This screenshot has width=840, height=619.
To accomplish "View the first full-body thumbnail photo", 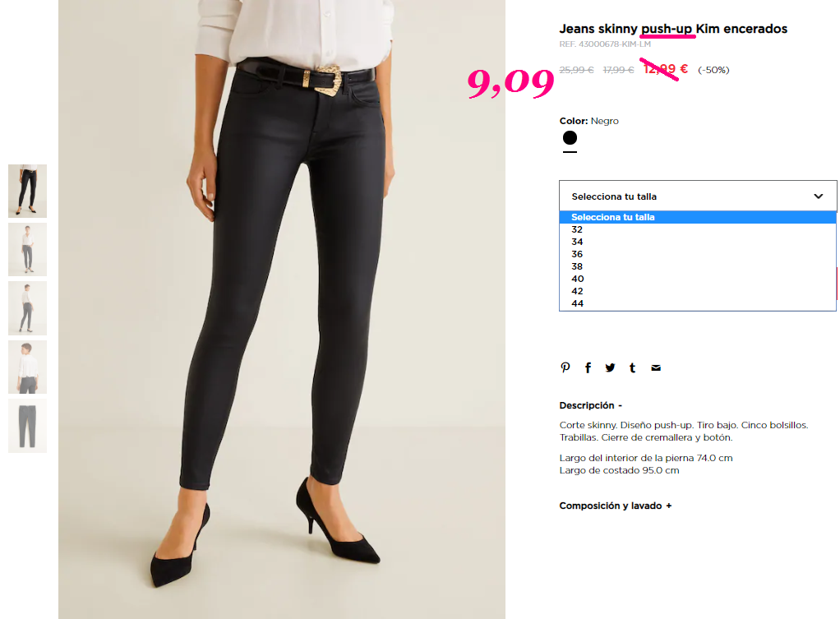I will 27,192.
